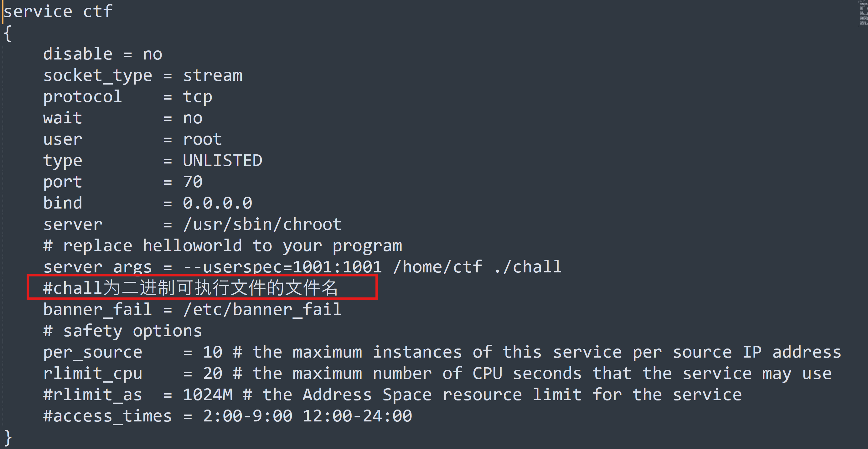Click the "UNLISTED" type value
Image resolution: width=868 pixels, height=449 pixels.
[x=222, y=161]
